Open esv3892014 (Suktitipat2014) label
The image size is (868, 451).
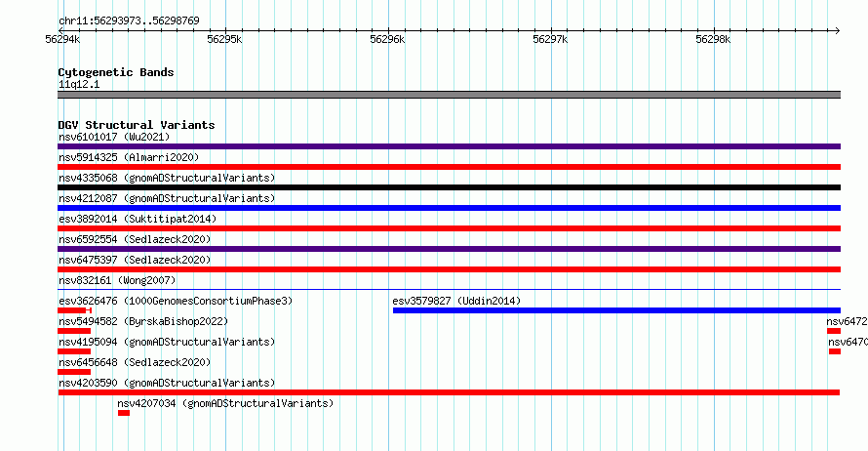138,219
